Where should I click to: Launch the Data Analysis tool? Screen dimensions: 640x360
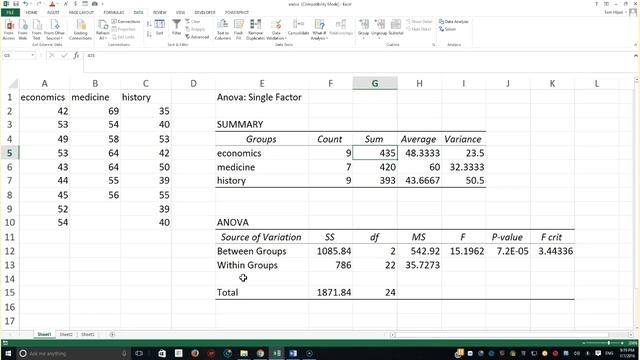pyautogui.click(x=453, y=21)
